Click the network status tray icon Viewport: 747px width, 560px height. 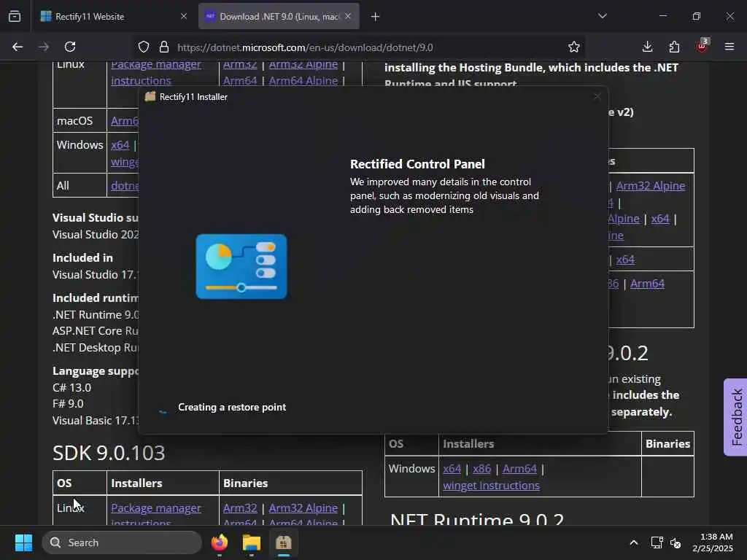pos(657,542)
